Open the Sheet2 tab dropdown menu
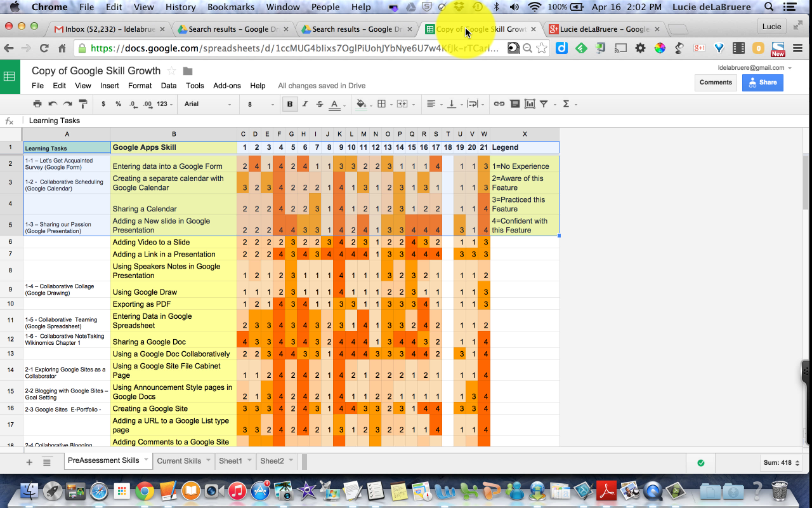 [x=291, y=462]
